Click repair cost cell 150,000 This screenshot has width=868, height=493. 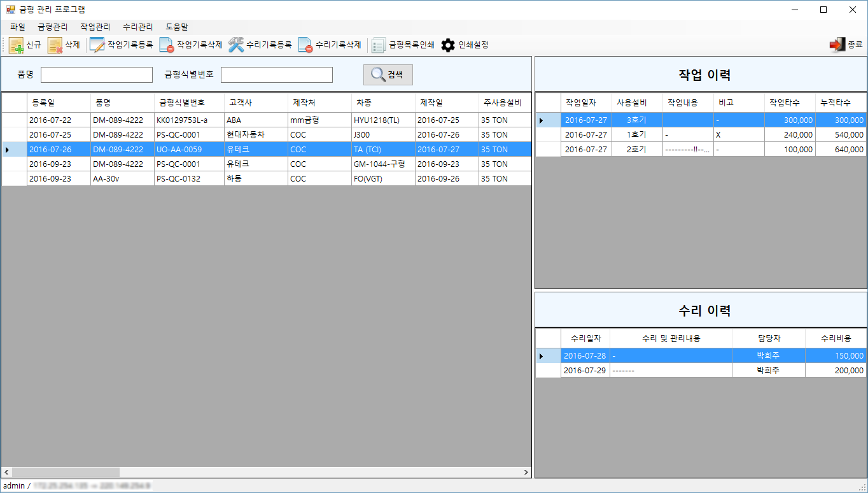tap(836, 355)
